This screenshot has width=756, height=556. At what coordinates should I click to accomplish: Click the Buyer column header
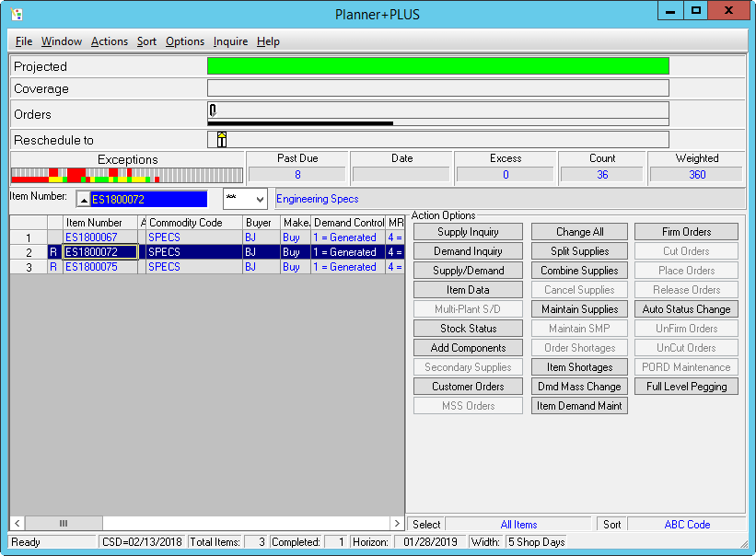tap(262, 222)
